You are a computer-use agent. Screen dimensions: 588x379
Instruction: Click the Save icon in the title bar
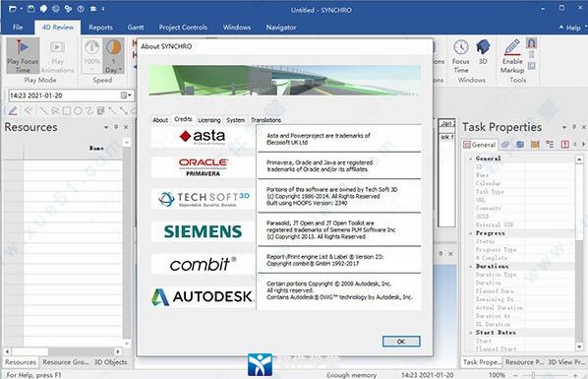31,8
